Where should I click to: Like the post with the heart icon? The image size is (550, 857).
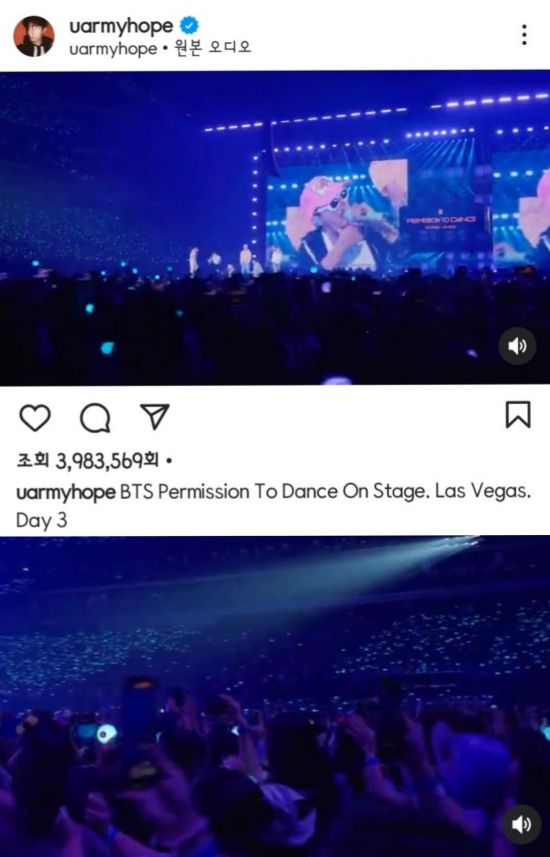tap(35, 418)
